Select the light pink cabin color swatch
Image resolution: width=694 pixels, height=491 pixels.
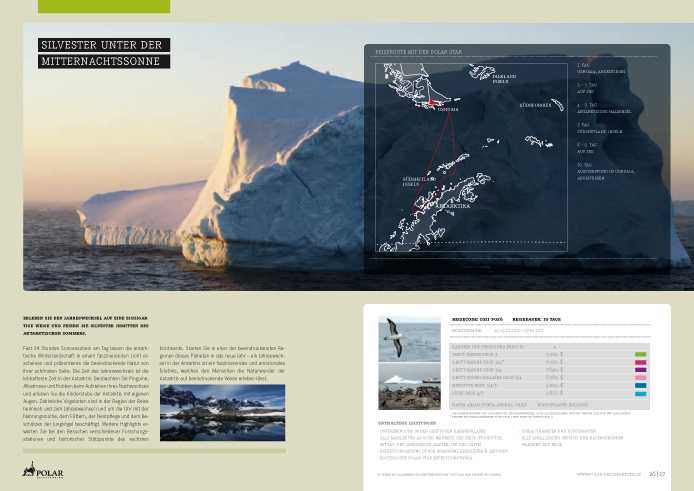[640, 378]
